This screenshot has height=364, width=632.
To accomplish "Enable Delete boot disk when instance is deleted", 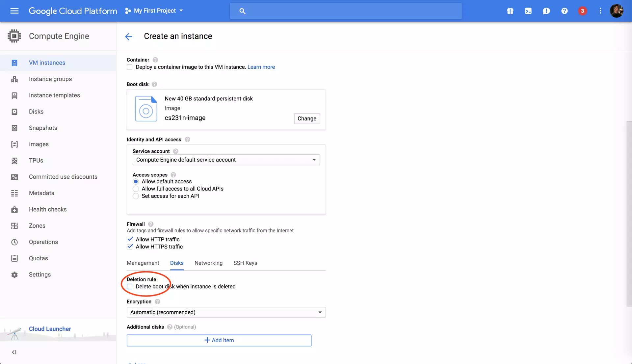I will [130, 287].
